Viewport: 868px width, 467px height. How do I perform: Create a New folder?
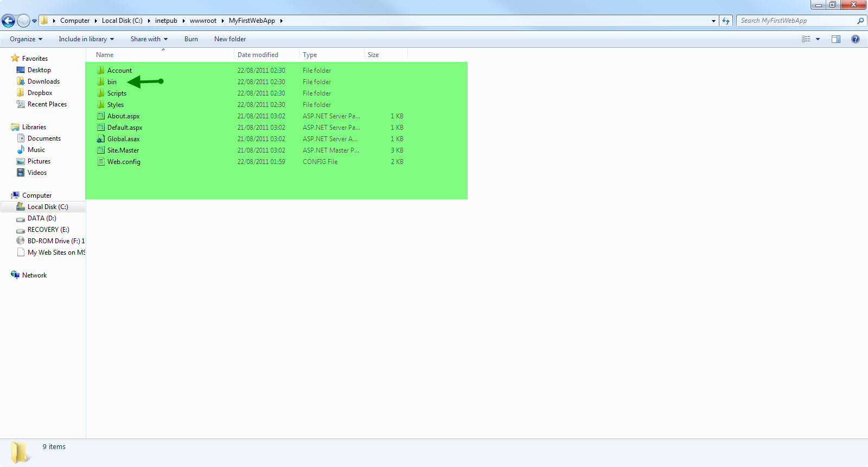(x=230, y=39)
